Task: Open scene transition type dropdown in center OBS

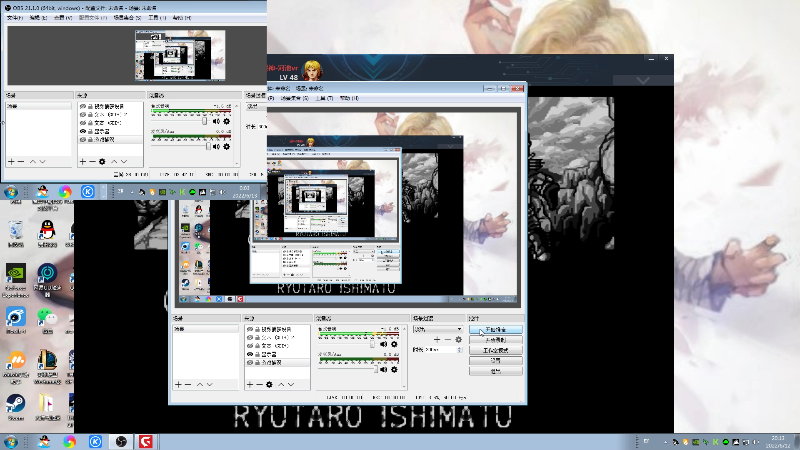Action: click(x=438, y=329)
